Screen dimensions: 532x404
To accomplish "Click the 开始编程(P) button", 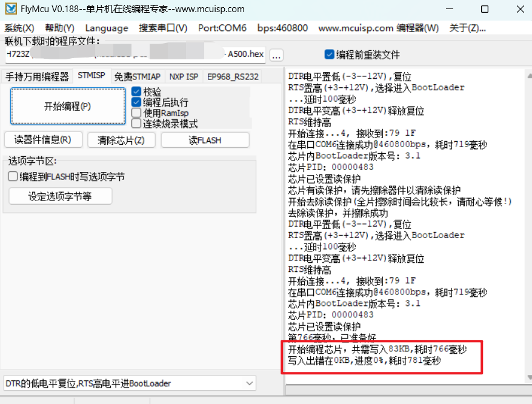I will coord(67,106).
